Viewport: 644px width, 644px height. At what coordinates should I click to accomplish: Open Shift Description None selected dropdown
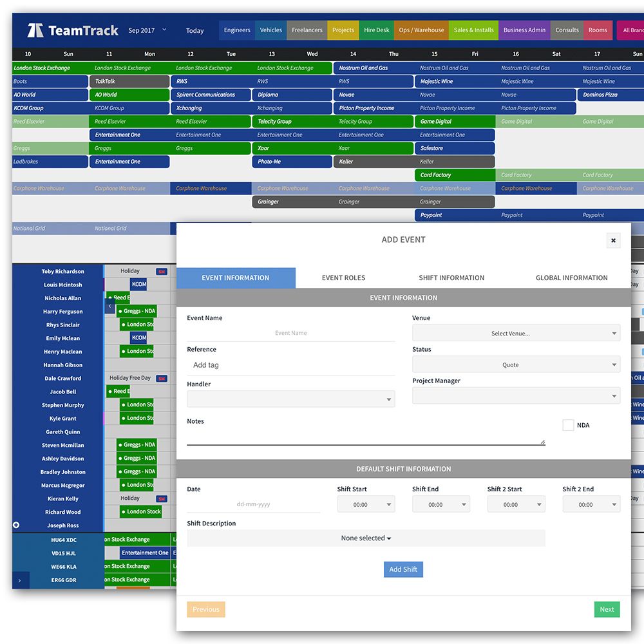(366, 538)
